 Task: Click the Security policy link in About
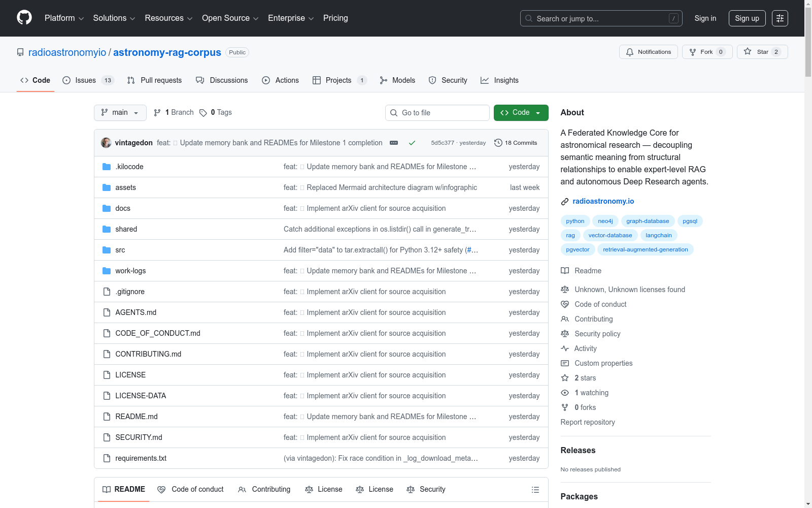pos(597,334)
